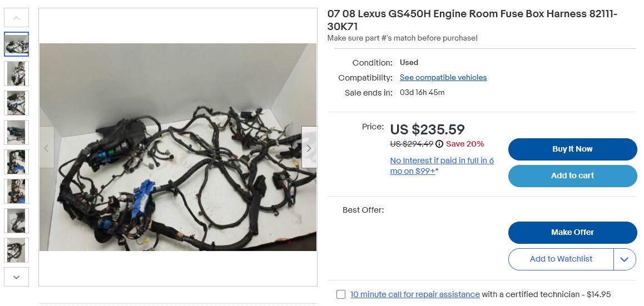Check the 10 minute repair assistance checkbox
This screenshot has height=306, width=644.
click(341, 294)
